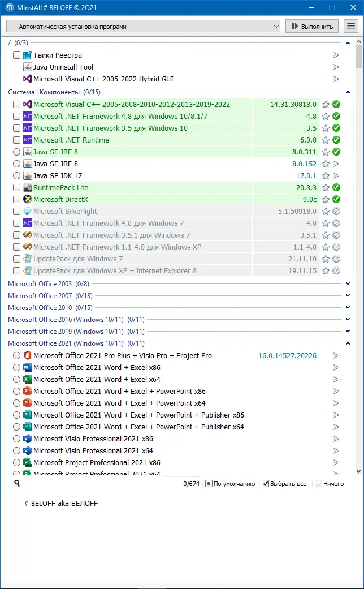Check the Твики Реестра checkbox

pos(16,55)
